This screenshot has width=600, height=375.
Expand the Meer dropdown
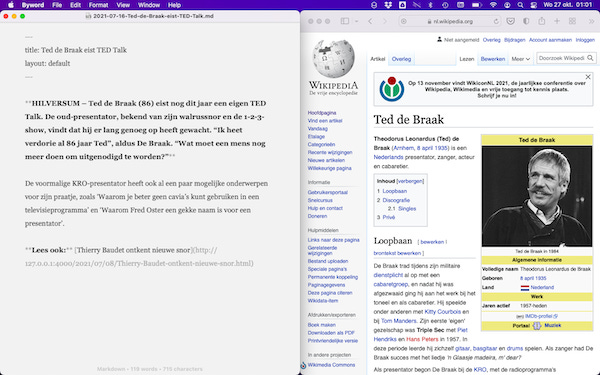tap(520, 59)
